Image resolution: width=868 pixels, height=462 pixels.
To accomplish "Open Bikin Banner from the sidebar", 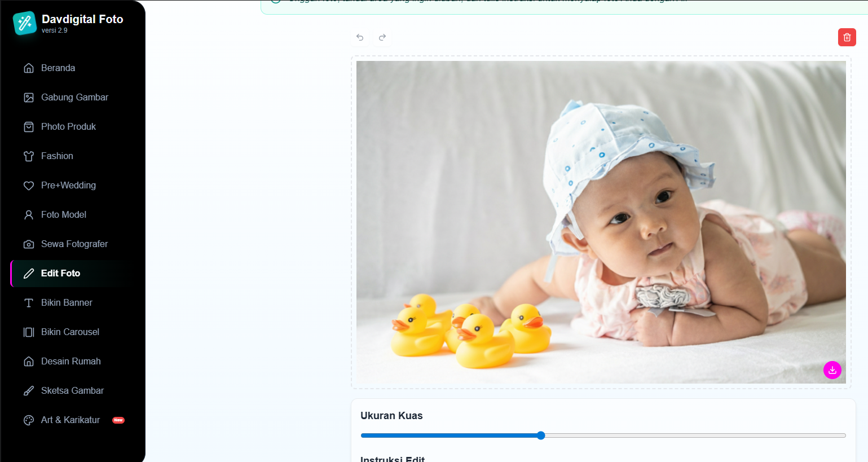I will point(67,303).
